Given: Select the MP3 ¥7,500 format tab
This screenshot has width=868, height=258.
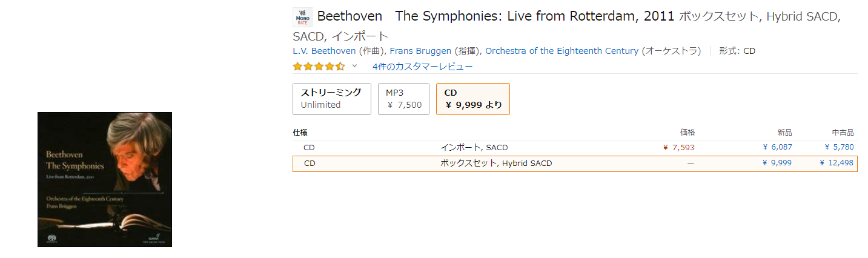Looking at the screenshot, I should click(x=403, y=99).
